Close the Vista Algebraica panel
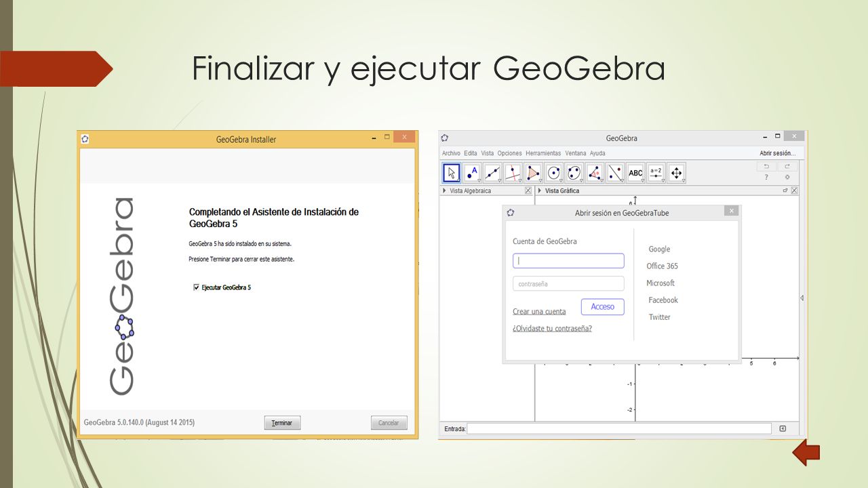 coord(528,191)
